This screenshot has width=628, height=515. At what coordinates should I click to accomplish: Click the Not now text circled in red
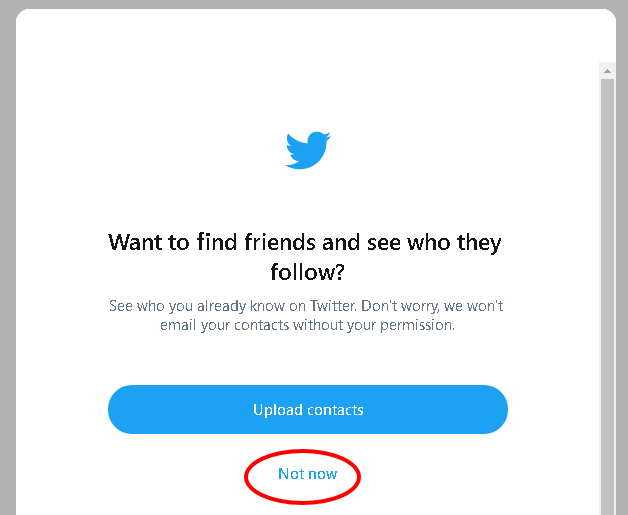coord(308,474)
